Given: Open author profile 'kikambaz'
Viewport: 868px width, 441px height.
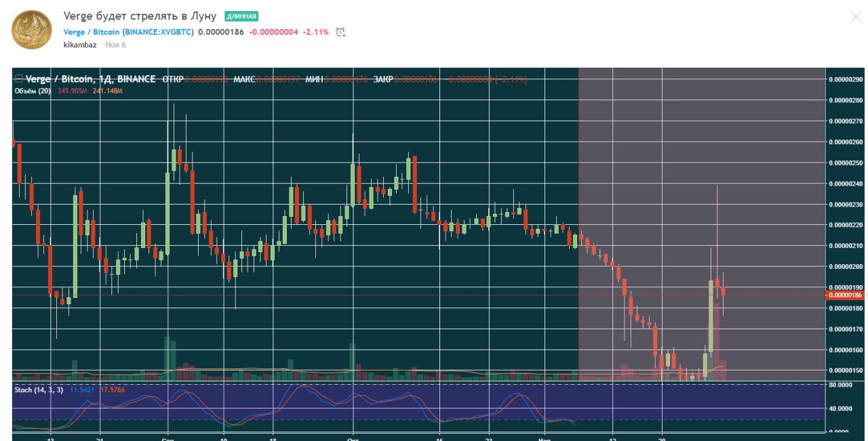Looking at the screenshot, I should pyautogui.click(x=80, y=45).
